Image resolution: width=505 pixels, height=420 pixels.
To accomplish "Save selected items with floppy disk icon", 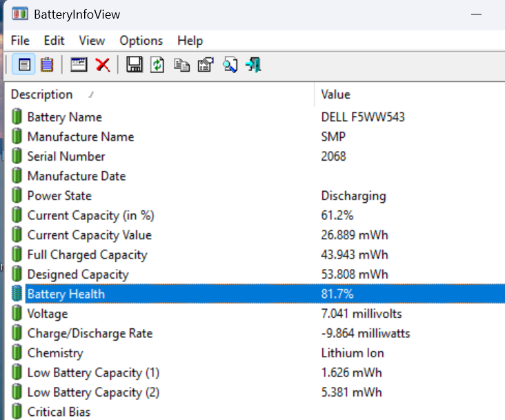I will pos(135,65).
